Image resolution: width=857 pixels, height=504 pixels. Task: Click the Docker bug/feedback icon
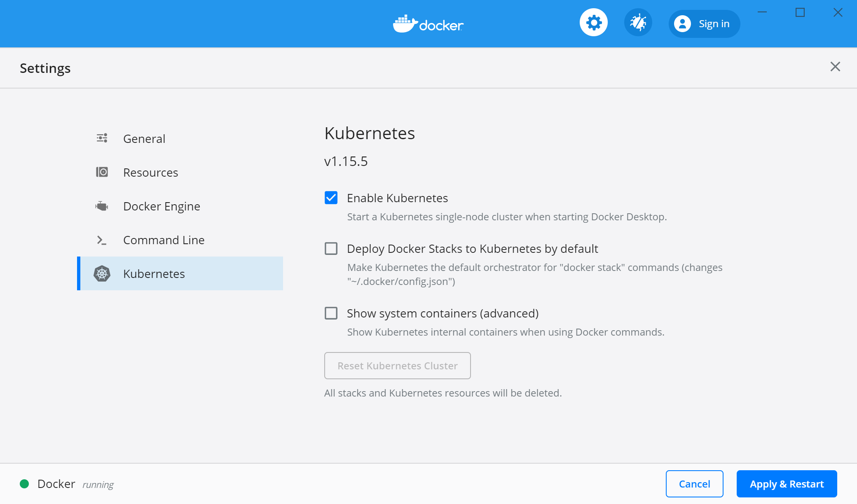click(637, 23)
